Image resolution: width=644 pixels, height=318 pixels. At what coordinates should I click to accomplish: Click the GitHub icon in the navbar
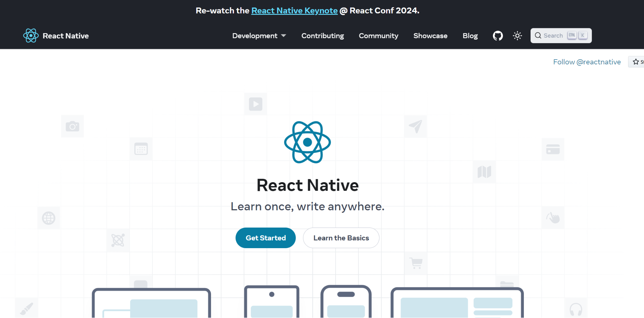pyautogui.click(x=497, y=35)
